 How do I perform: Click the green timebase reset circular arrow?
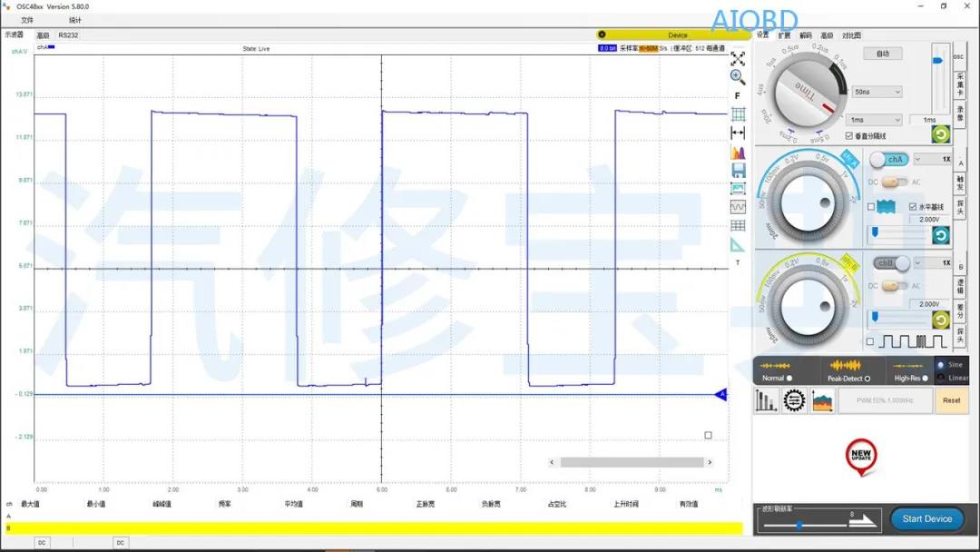[x=941, y=133]
